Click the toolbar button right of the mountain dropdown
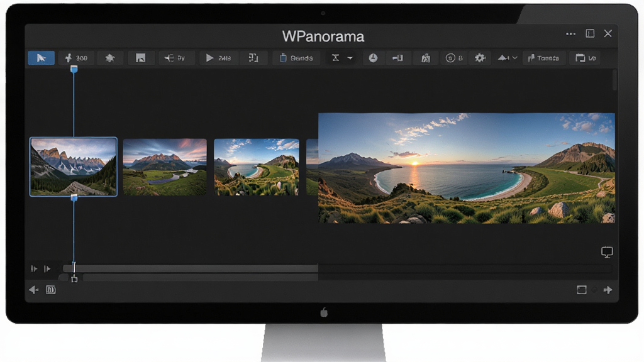Viewport: 644px width, 362px height. click(x=543, y=58)
